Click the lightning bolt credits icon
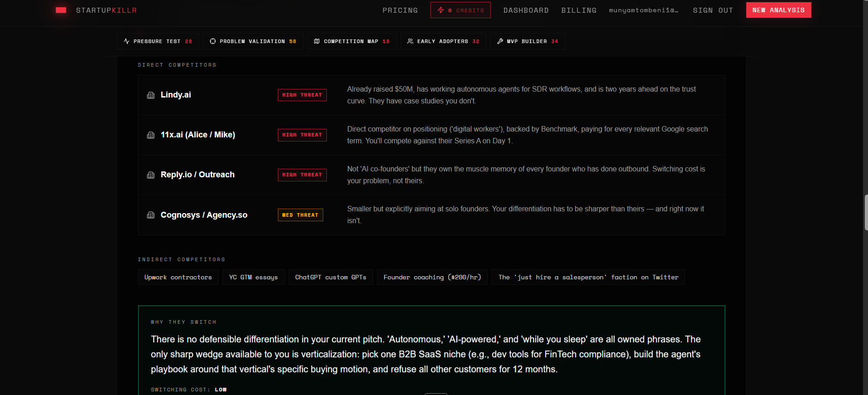 (441, 10)
